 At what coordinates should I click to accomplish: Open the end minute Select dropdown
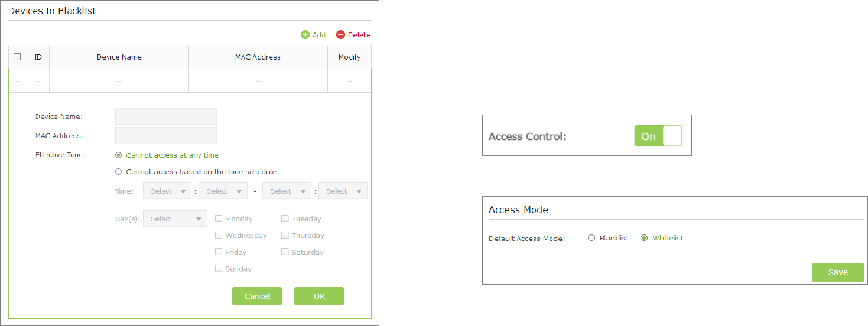coord(343,191)
